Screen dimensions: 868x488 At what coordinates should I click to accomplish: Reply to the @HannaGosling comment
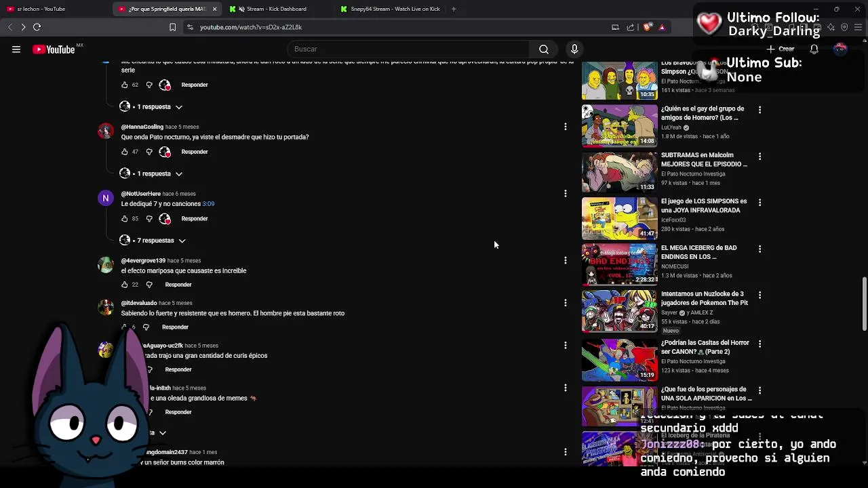coord(195,152)
